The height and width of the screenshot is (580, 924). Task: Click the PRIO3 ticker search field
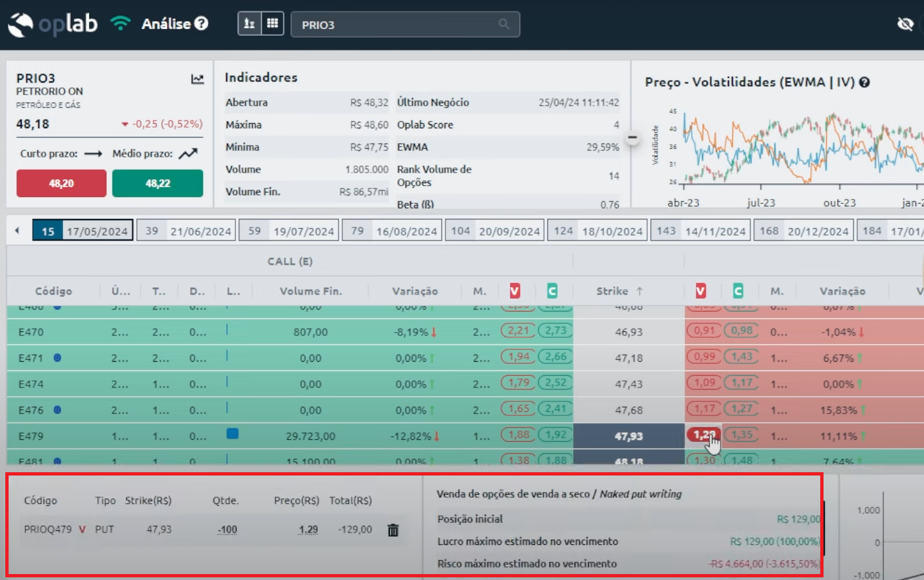point(397,24)
